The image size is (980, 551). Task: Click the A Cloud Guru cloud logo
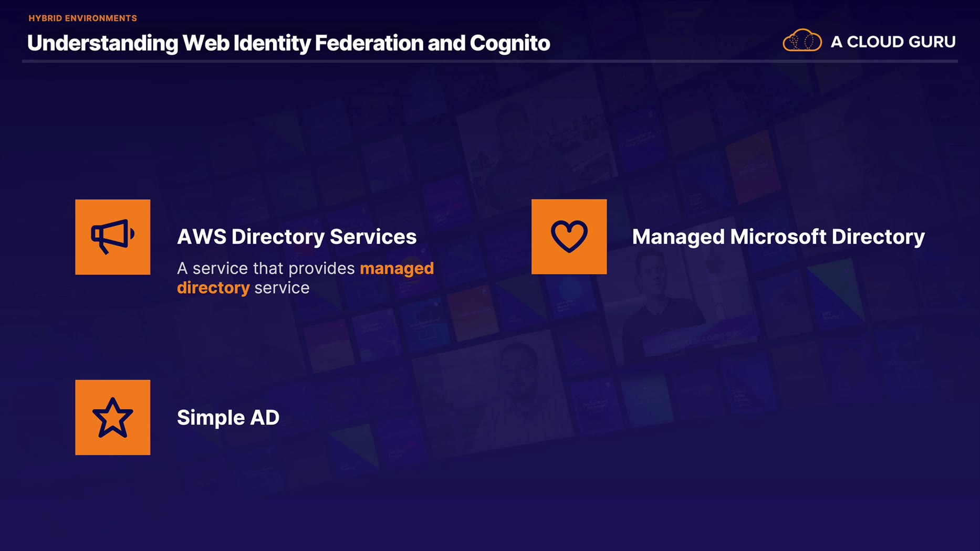pyautogui.click(x=802, y=41)
